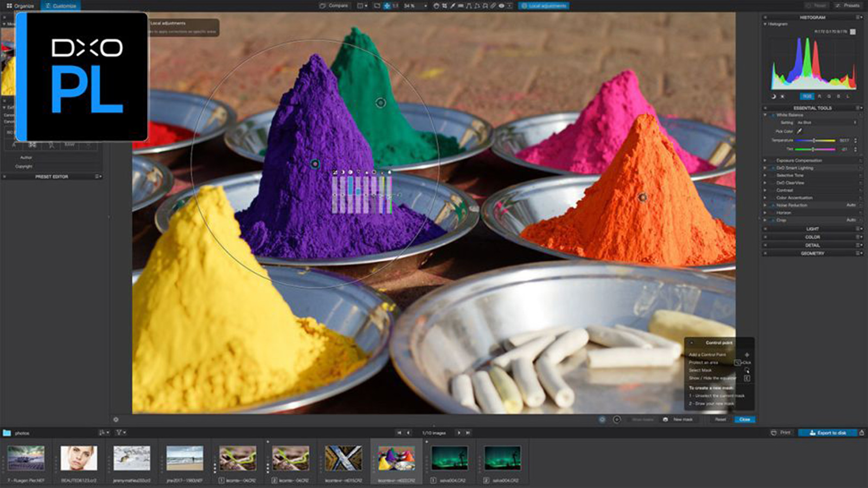
Task: Open the COLOR palette header
Action: pos(812,237)
